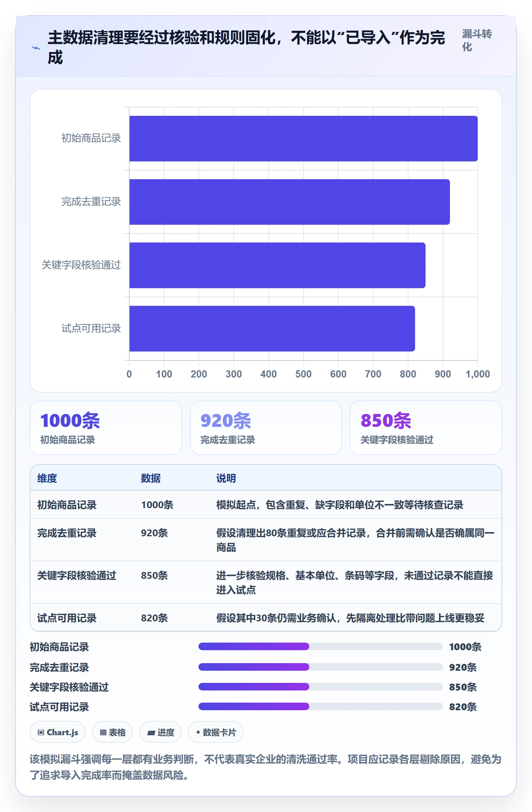
Task: Select the 1000条 初始商品记录 stat card
Action: pyautogui.click(x=106, y=428)
